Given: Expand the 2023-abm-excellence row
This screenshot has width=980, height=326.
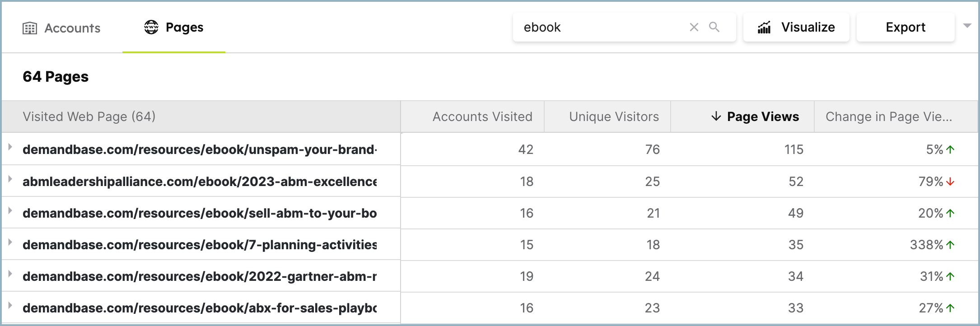Looking at the screenshot, I should (10, 179).
